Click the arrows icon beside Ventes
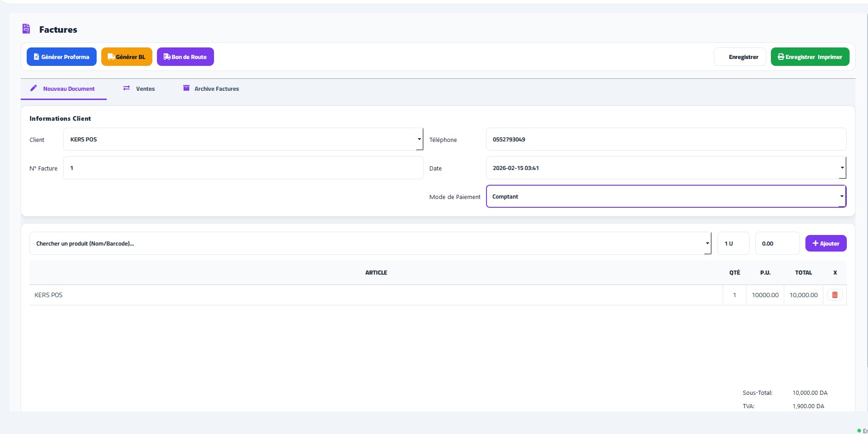Screen dimensions: 868x434 (127, 88)
